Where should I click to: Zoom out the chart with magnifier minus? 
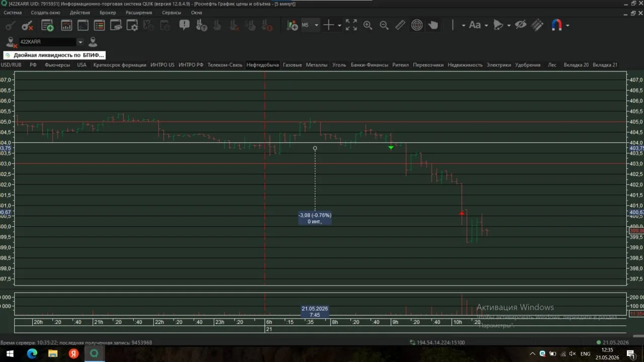[x=384, y=25]
